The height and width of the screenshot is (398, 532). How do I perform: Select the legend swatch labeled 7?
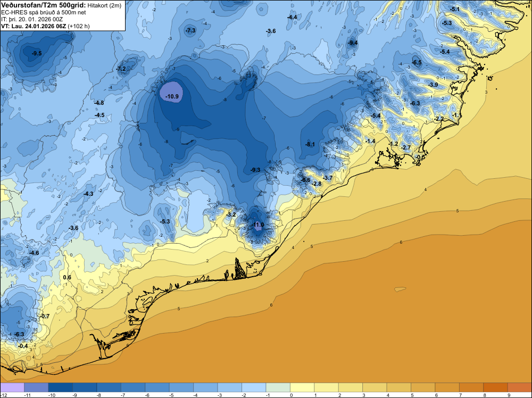471,387
